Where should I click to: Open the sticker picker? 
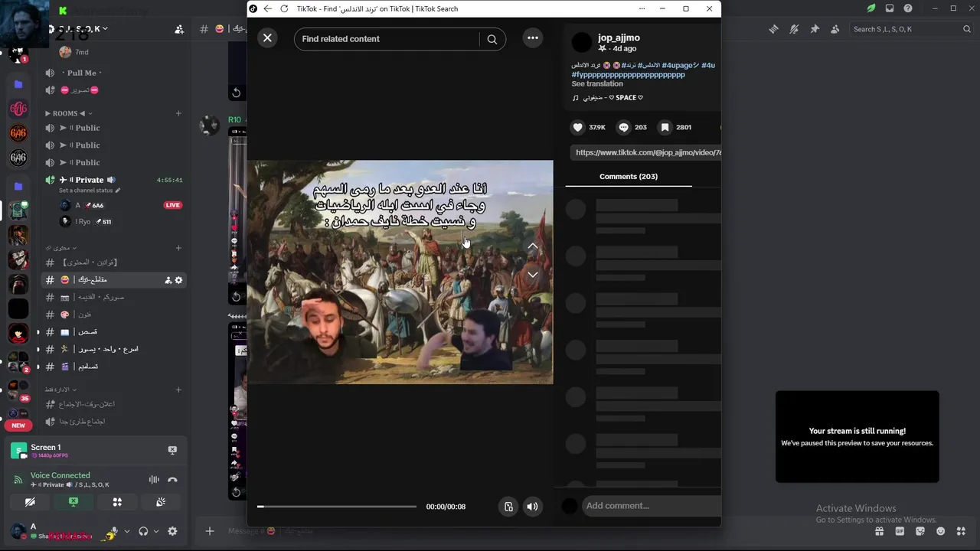[x=920, y=531]
